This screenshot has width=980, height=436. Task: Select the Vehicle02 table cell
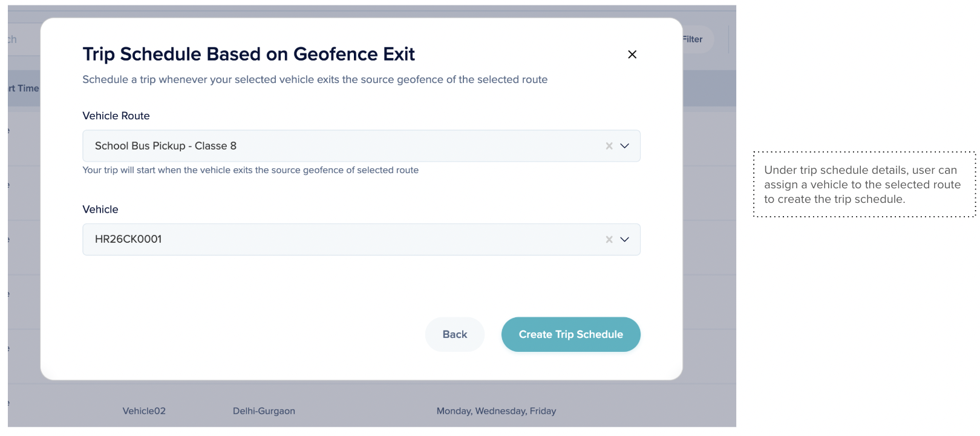click(144, 411)
